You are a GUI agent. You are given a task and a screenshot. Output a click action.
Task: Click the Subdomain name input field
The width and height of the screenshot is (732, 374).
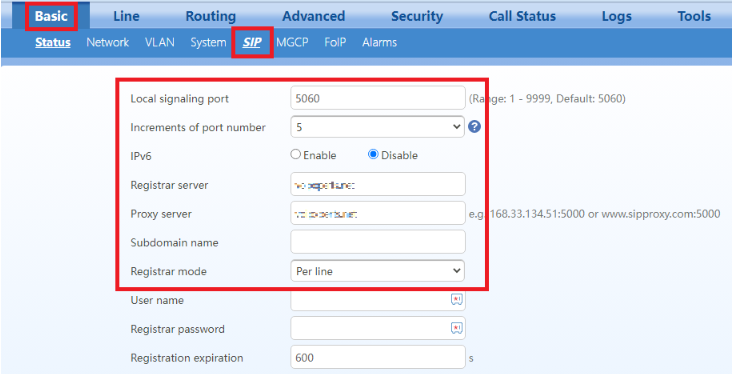[x=378, y=242]
